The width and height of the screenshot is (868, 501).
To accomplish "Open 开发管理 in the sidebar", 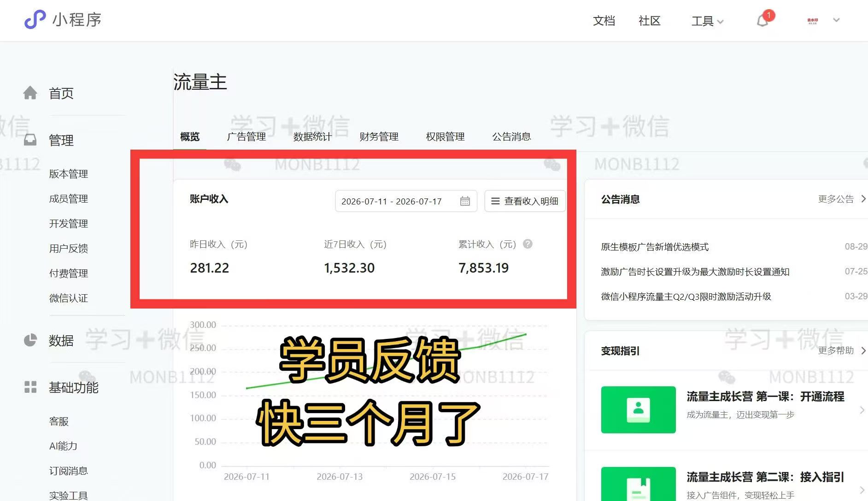I will tap(69, 224).
